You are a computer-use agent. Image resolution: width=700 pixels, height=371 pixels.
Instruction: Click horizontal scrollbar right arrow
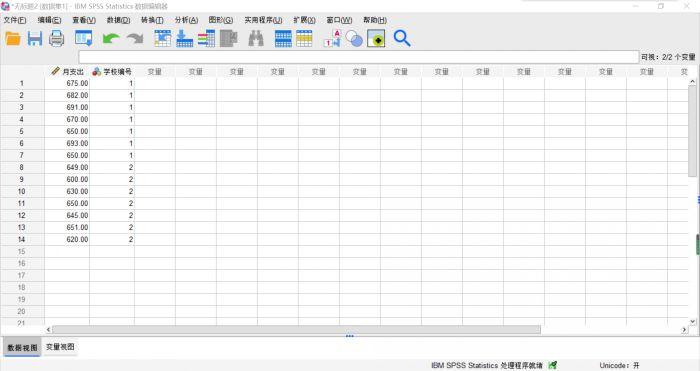[x=684, y=329]
